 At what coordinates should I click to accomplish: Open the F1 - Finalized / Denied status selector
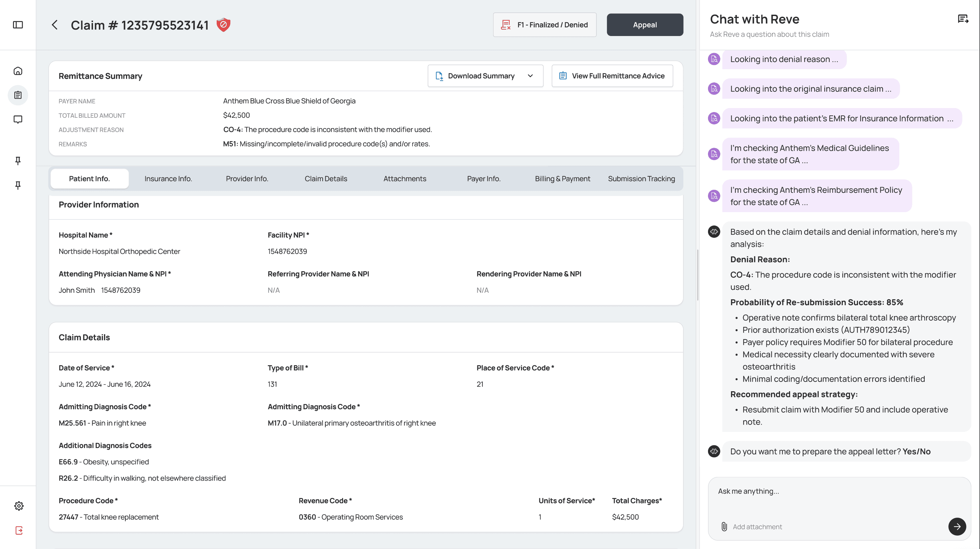(544, 24)
